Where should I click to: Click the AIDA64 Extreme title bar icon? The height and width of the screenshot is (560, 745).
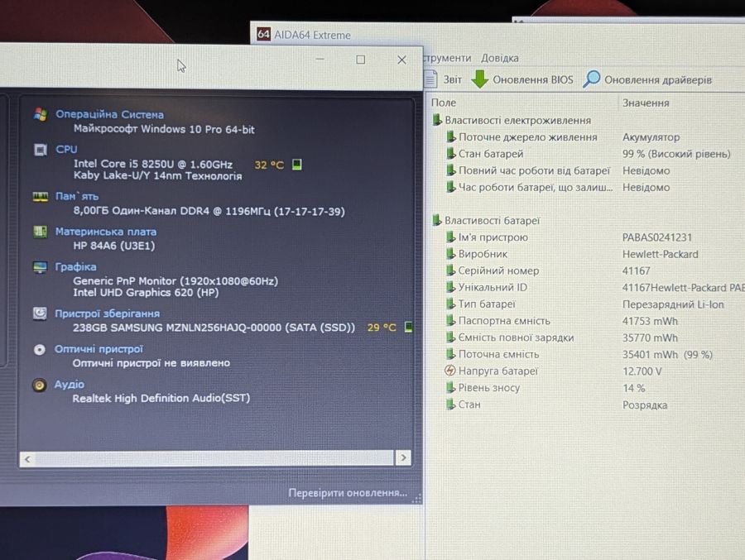click(263, 34)
